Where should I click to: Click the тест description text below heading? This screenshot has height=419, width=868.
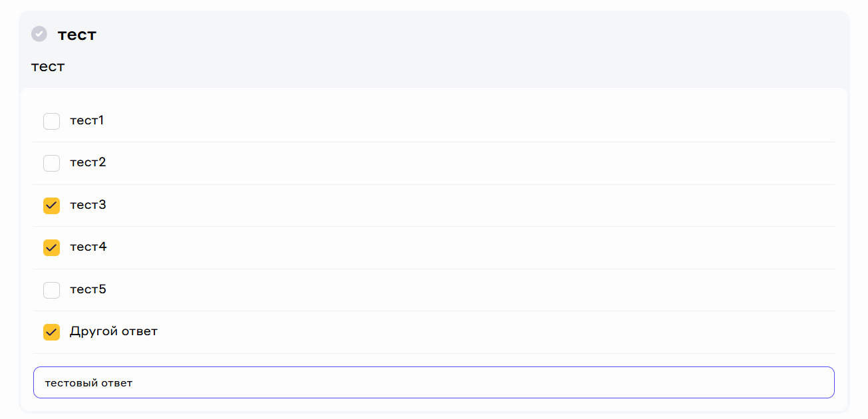click(x=48, y=67)
